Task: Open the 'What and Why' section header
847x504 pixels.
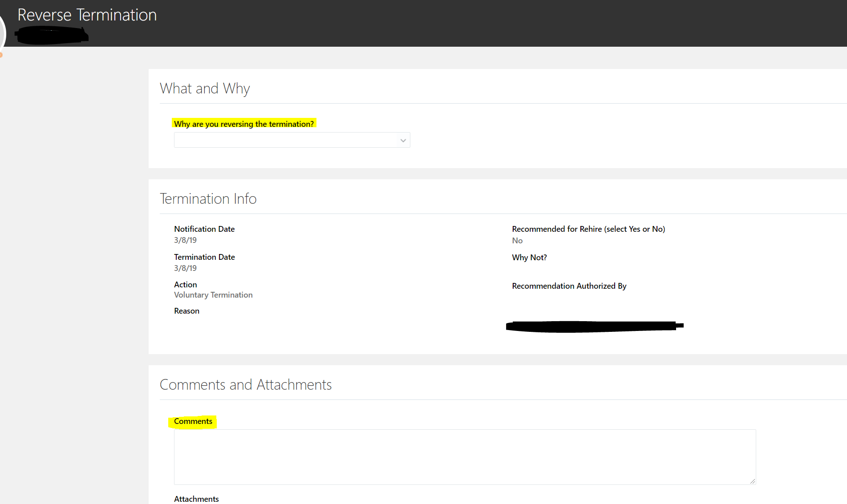Action: point(205,88)
